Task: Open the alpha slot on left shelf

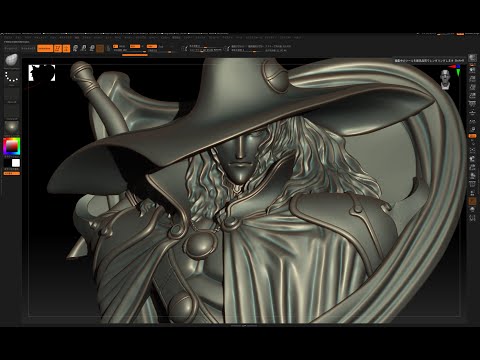Action: [x=12, y=94]
